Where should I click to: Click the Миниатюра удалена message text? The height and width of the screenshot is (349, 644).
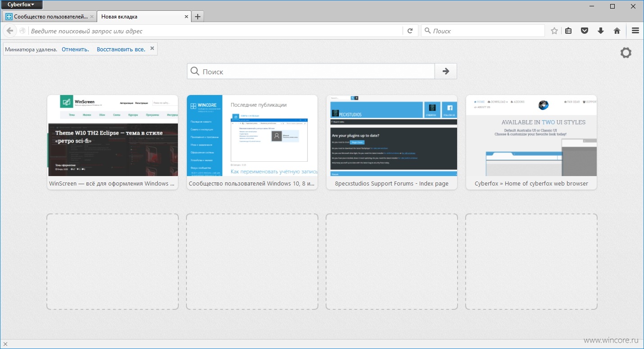pos(31,49)
